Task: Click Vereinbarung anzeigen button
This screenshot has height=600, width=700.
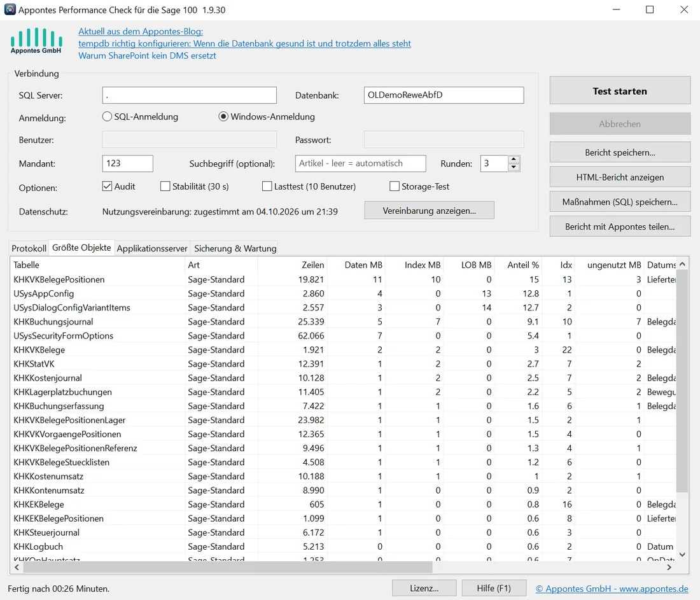Action: (429, 210)
